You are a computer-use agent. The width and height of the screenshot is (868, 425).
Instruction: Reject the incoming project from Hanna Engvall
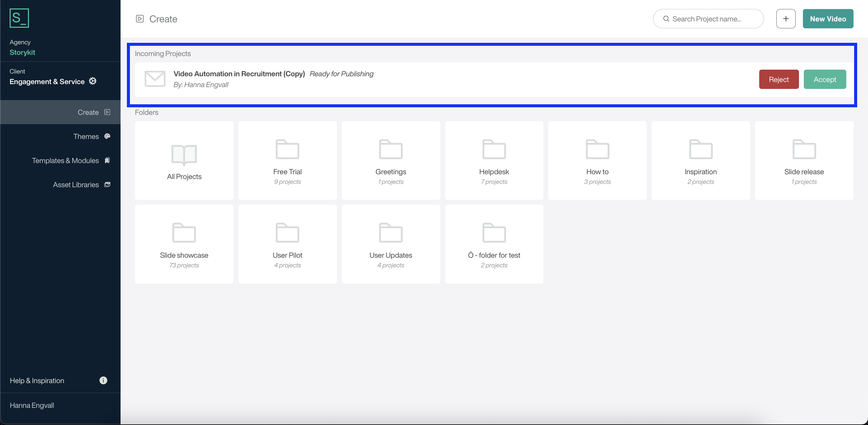tap(779, 79)
